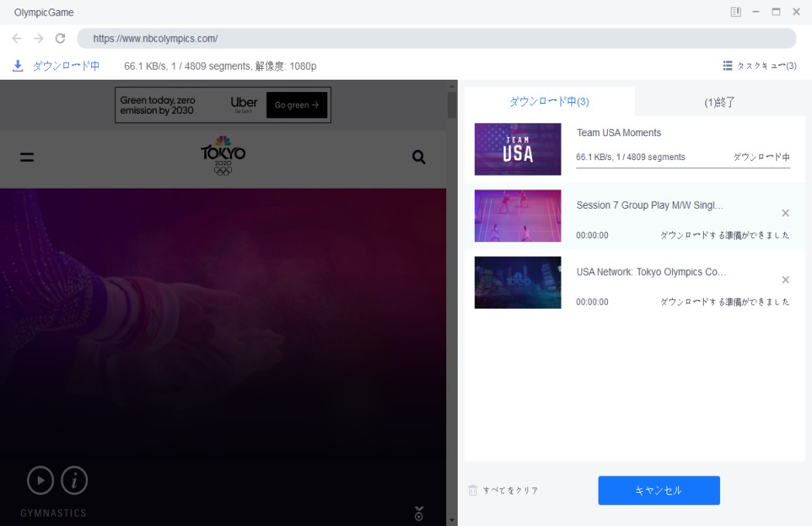Screen dimensions: 812x526
Task: Remove Session 7 Group Play download
Action: (x=785, y=213)
